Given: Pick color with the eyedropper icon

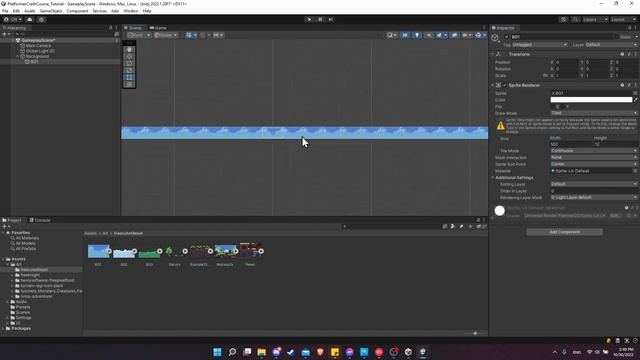Looking at the screenshot, I should click(635, 100).
